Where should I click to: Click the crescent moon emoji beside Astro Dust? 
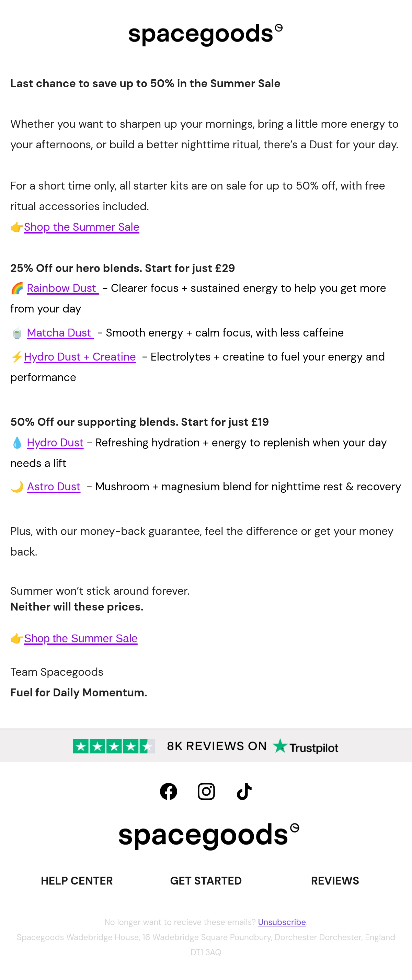click(17, 487)
